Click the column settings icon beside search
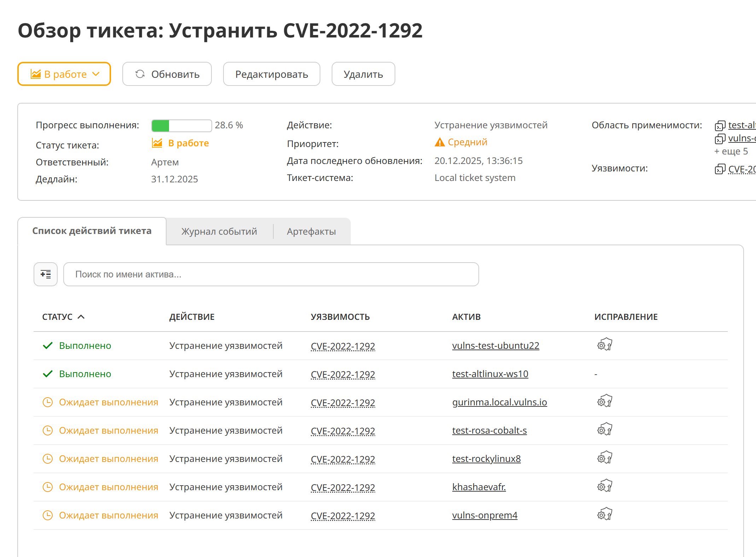The image size is (756, 557). tap(46, 274)
